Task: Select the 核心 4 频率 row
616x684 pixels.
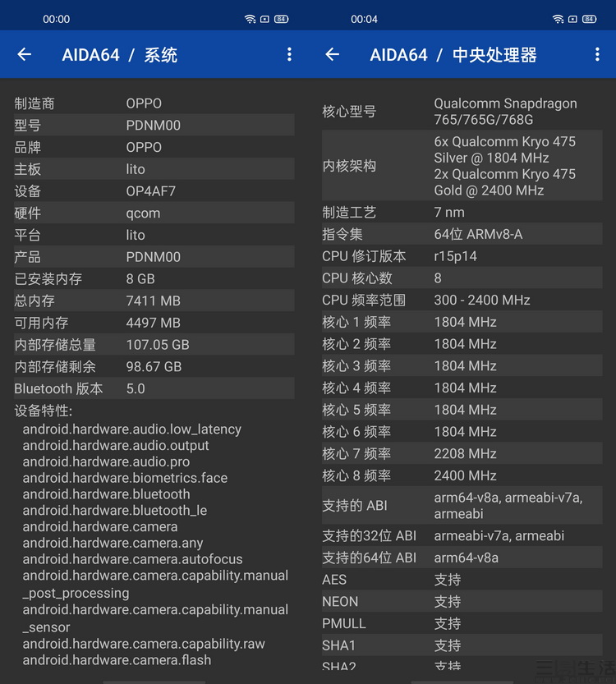Action: tap(462, 388)
